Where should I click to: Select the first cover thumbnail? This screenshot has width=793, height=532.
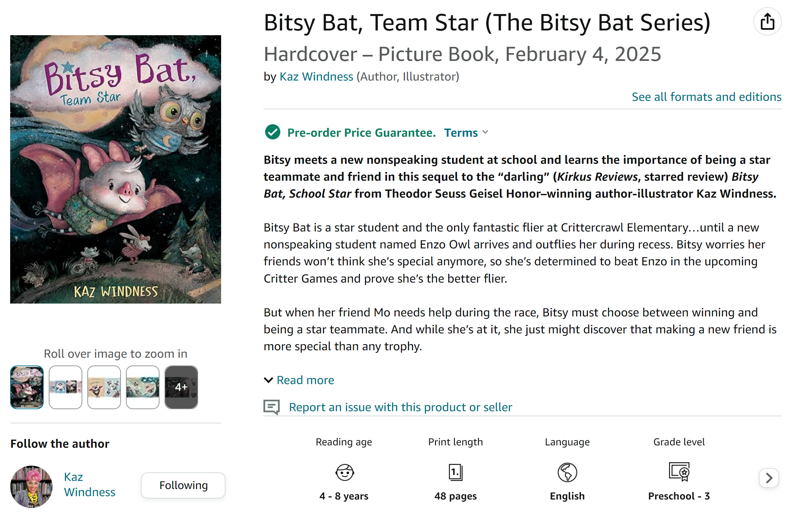point(27,387)
